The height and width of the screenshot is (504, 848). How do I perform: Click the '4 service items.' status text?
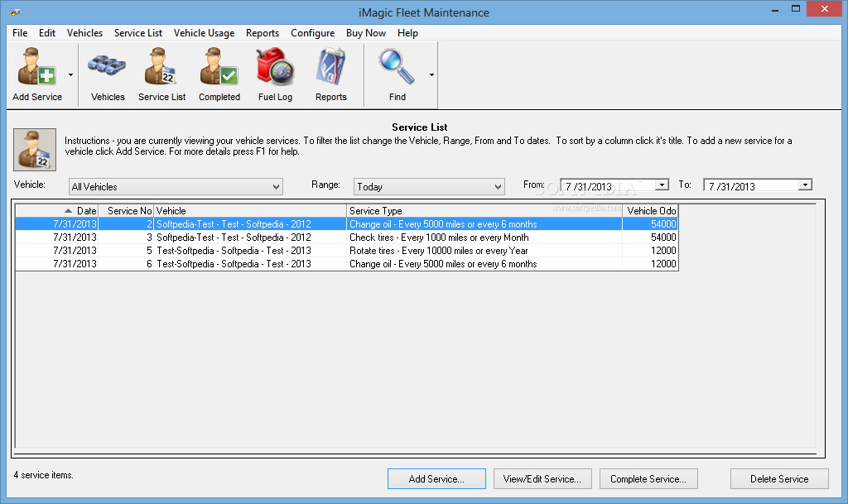(43, 475)
